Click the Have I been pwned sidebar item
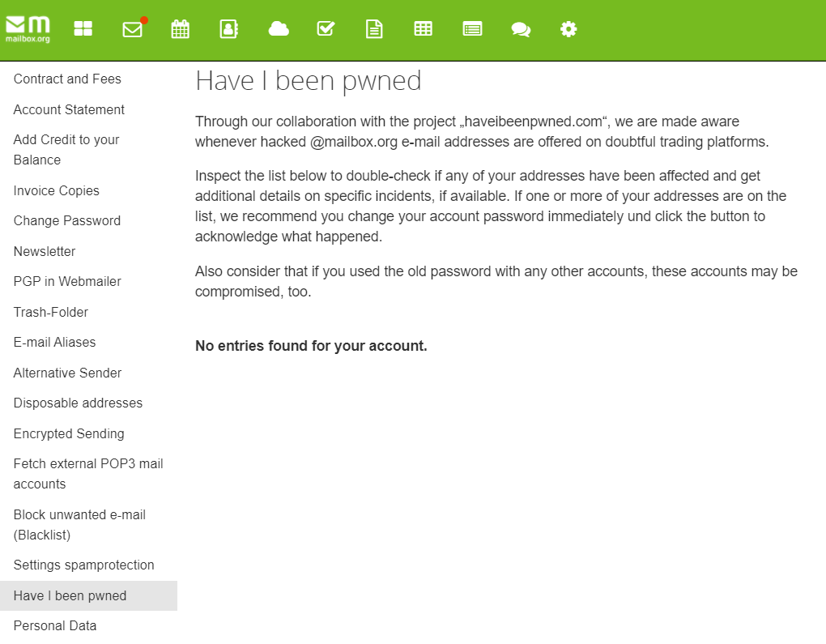This screenshot has width=826, height=644. (x=70, y=596)
